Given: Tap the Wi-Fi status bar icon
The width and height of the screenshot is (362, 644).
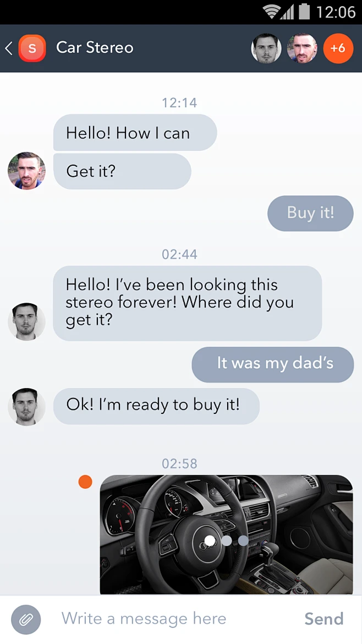Looking at the screenshot, I should pyautogui.click(x=271, y=12).
